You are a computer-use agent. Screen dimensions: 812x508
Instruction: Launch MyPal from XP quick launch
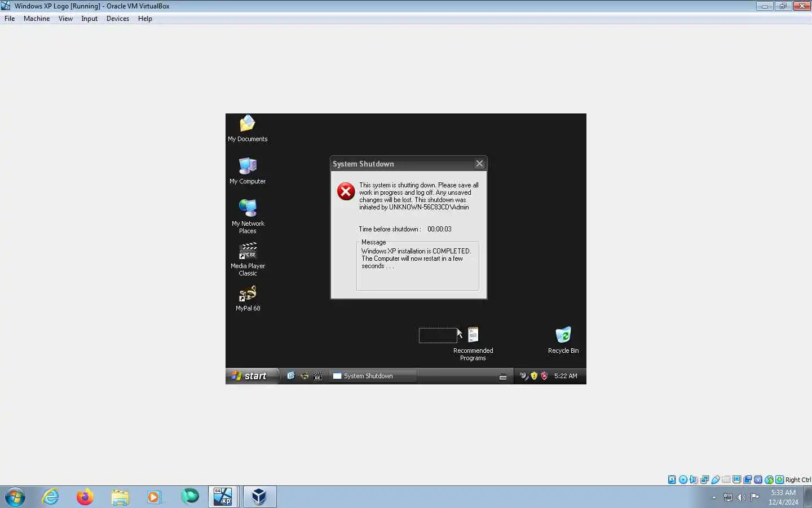tap(304, 376)
